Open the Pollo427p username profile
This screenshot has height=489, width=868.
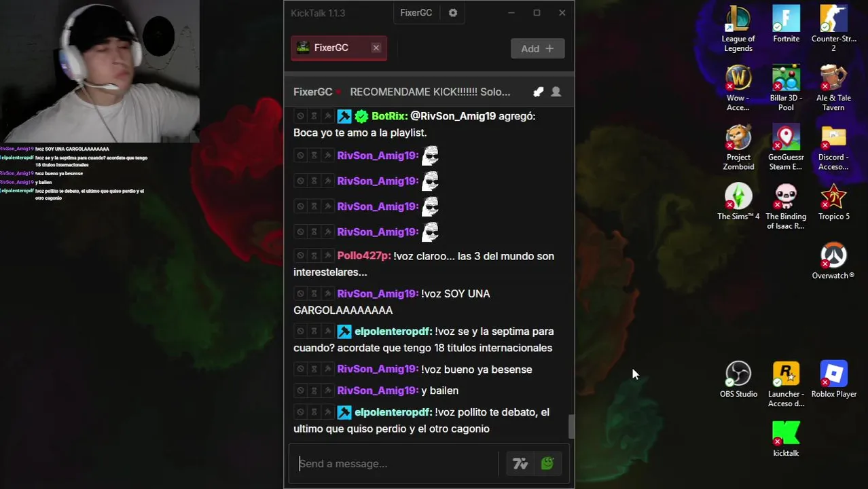tap(364, 256)
